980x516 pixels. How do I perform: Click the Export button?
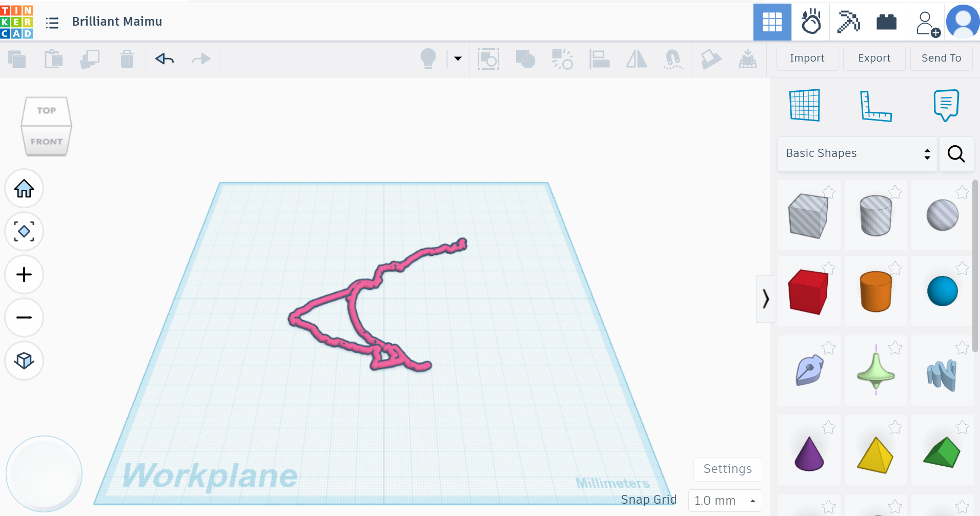874,58
